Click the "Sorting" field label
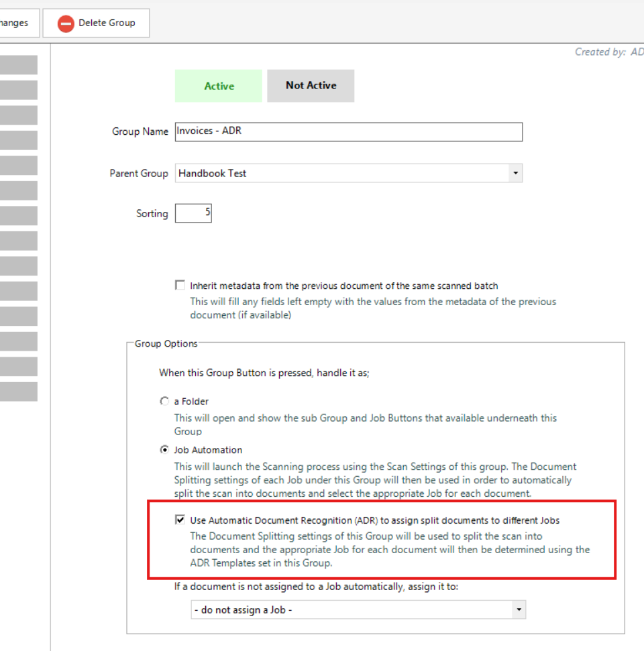 152,214
